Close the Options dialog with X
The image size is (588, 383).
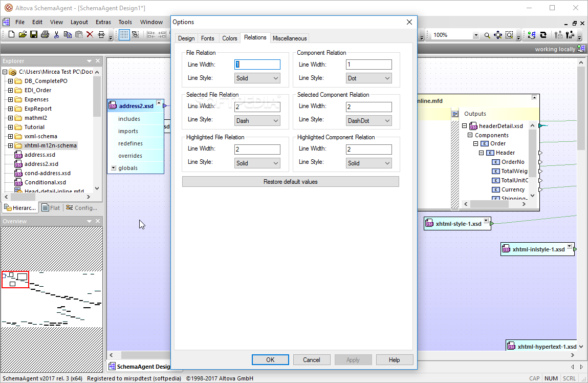(409, 22)
